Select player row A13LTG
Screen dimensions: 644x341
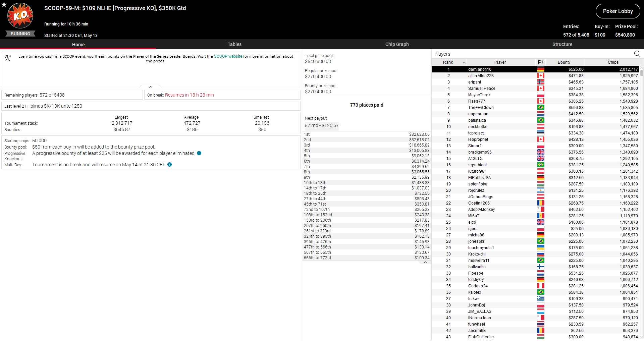click(x=536, y=159)
